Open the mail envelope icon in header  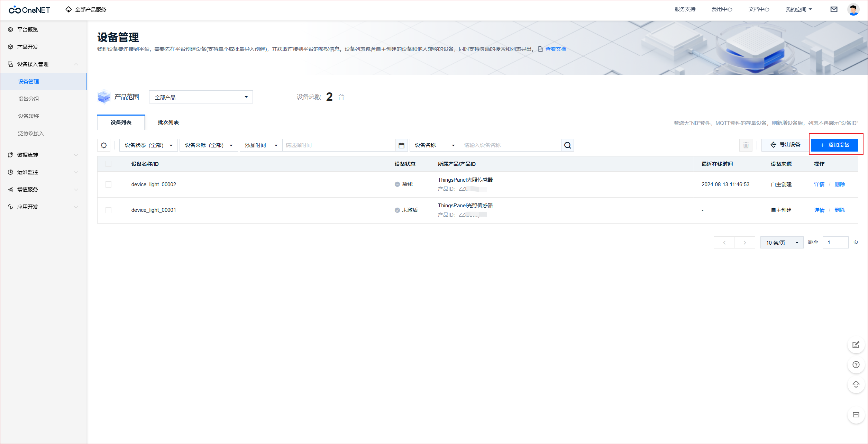coord(834,9)
